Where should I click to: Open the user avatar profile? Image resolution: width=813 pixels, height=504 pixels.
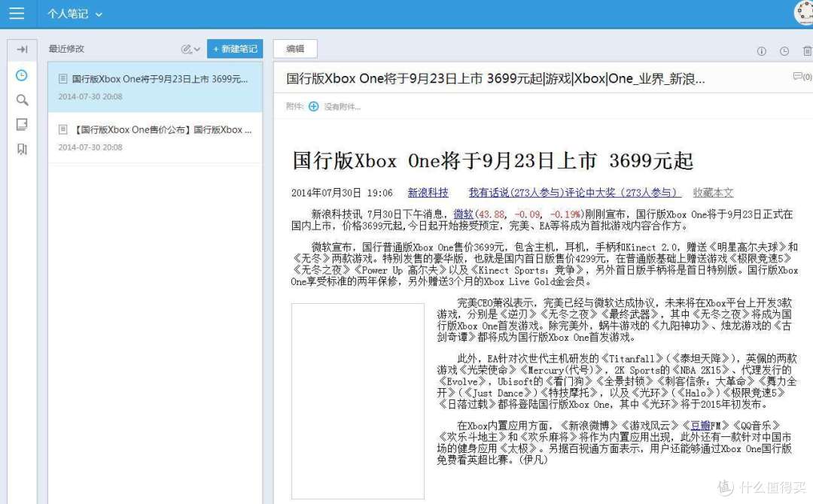tap(804, 13)
